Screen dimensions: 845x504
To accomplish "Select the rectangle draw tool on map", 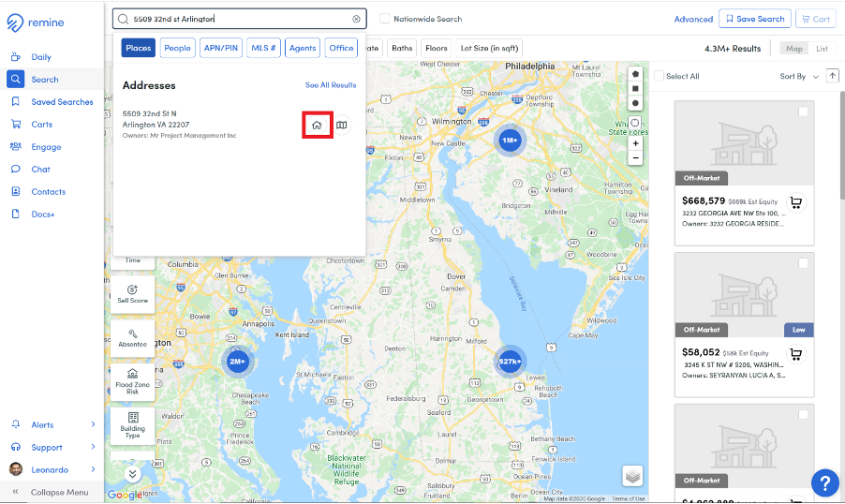I will (x=635, y=88).
